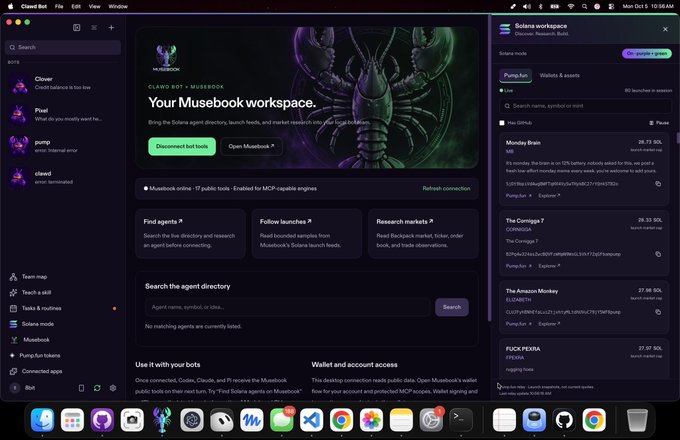Image resolution: width=680 pixels, height=440 pixels.
Task: Open Messages app from the dock
Action: click(x=281, y=420)
